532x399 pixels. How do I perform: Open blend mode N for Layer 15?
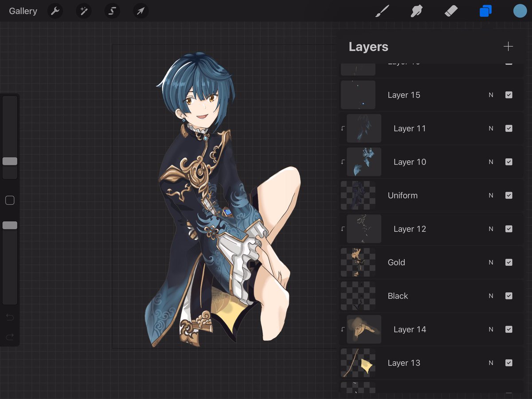pos(491,95)
